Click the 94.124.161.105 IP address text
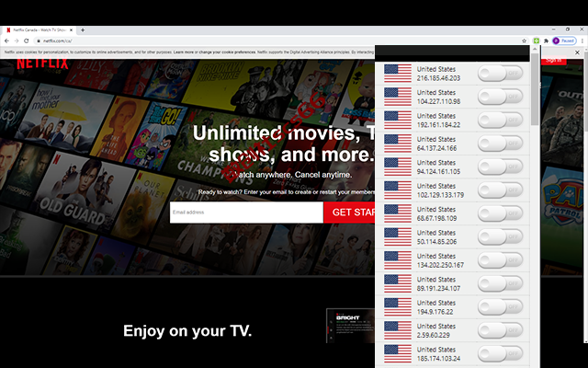 pyautogui.click(x=438, y=172)
